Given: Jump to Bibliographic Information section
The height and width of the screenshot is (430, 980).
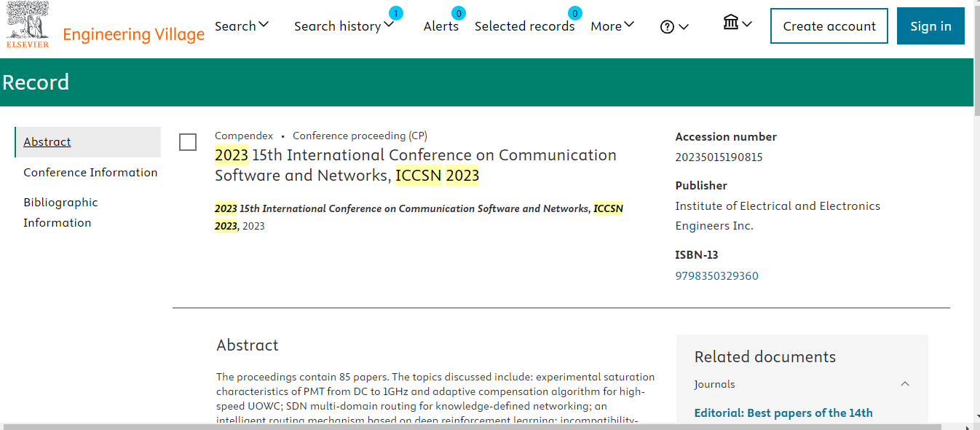Looking at the screenshot, I should 60,212.
